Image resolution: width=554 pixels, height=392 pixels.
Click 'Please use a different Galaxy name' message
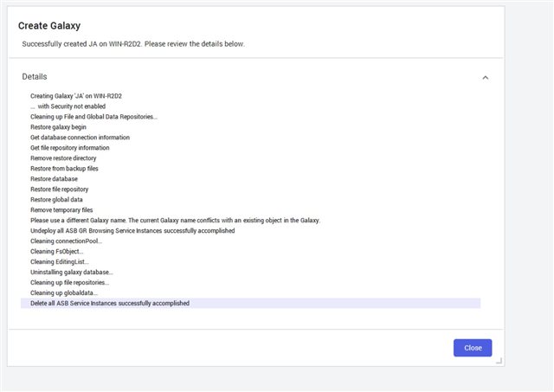tap(175, 220)
